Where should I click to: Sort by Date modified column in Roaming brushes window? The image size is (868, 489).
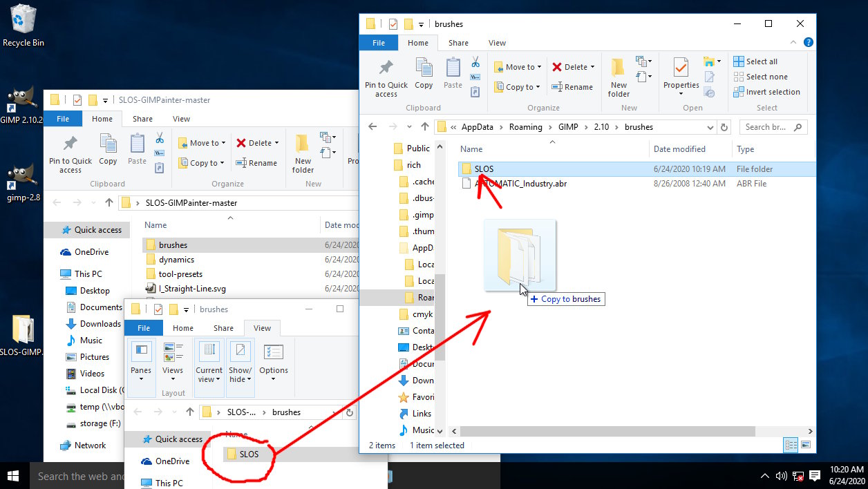[679, 149]
